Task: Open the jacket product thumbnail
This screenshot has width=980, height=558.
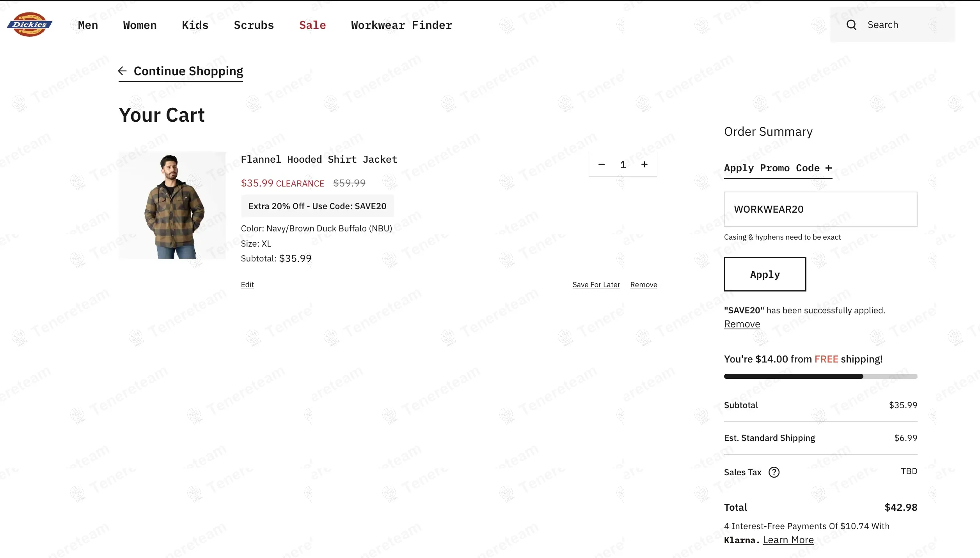Action: pyautogui.click(x=172, y=205)
